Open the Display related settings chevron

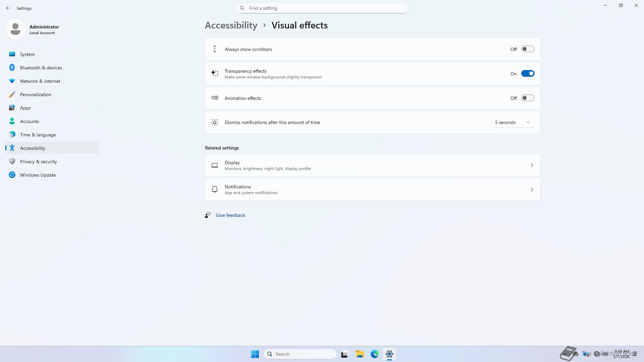[532, 165]
